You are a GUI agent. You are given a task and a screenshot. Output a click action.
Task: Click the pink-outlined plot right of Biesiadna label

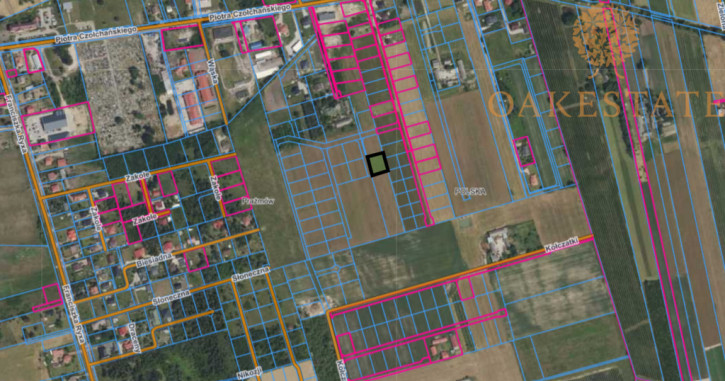point(197,259)
